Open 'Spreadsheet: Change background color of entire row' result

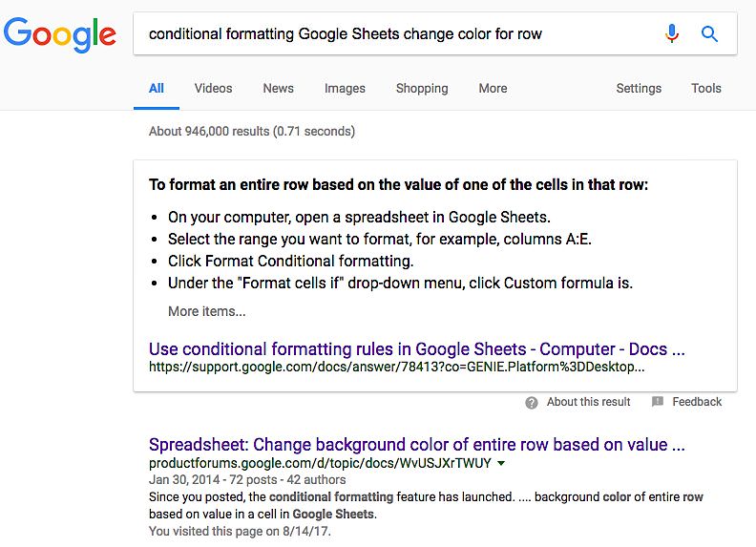click(x=416, y=444)
